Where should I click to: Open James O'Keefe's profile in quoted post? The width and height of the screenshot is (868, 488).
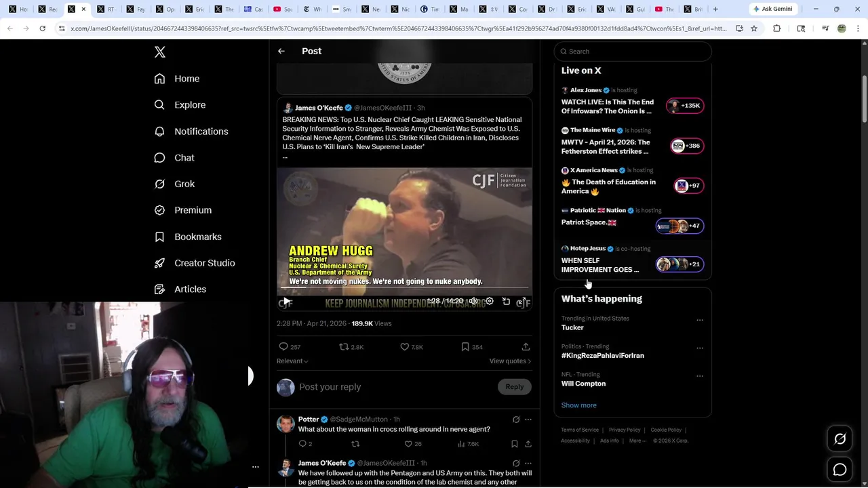319,108
